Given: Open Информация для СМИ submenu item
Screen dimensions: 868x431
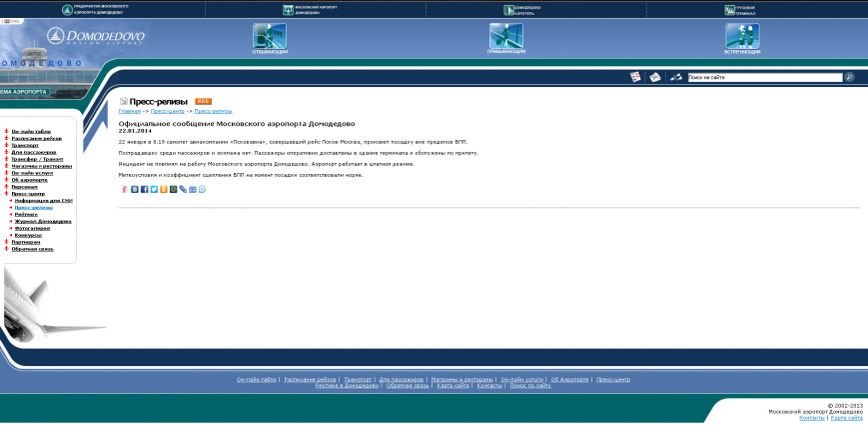Looking at the screenshot, I should click(x=44, y=201).
